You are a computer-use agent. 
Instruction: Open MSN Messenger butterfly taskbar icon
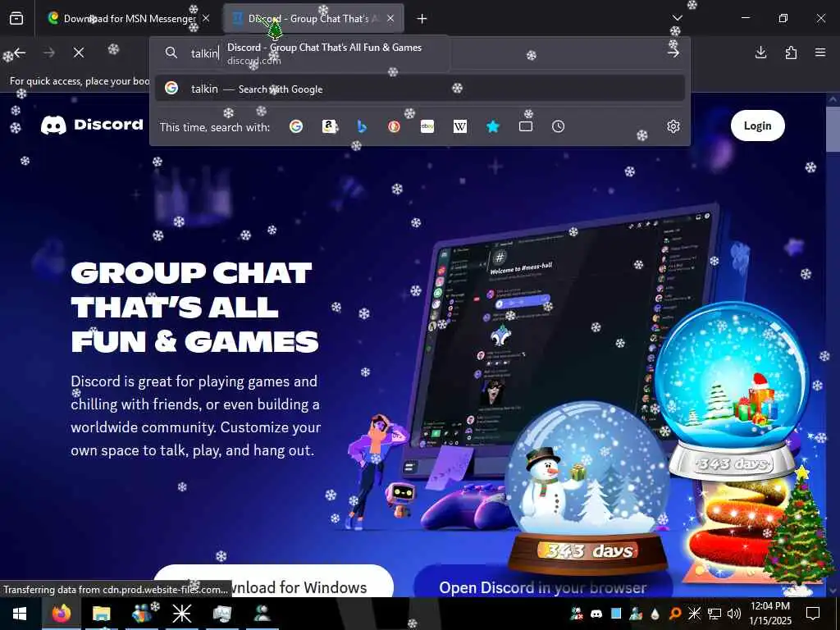coord(141,614)
